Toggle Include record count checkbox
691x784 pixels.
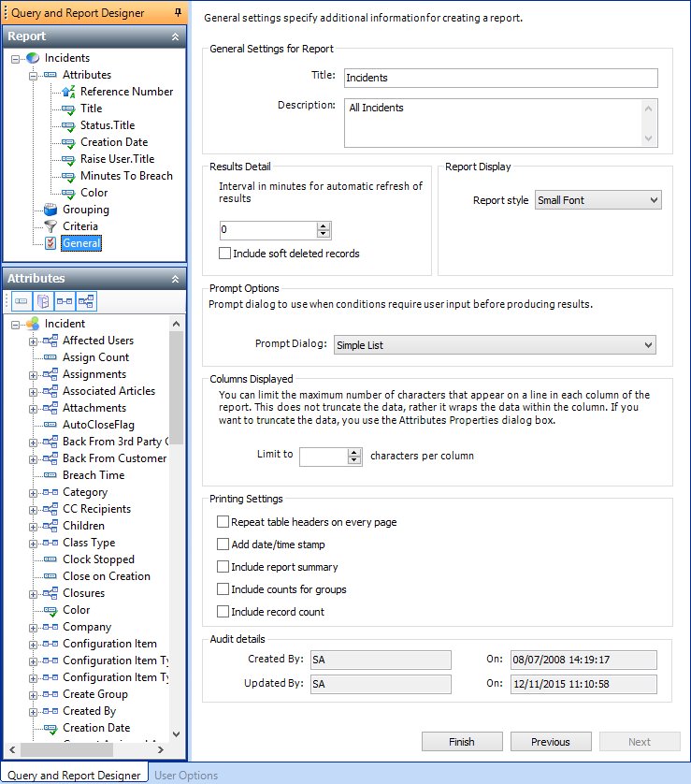[223, 612]
